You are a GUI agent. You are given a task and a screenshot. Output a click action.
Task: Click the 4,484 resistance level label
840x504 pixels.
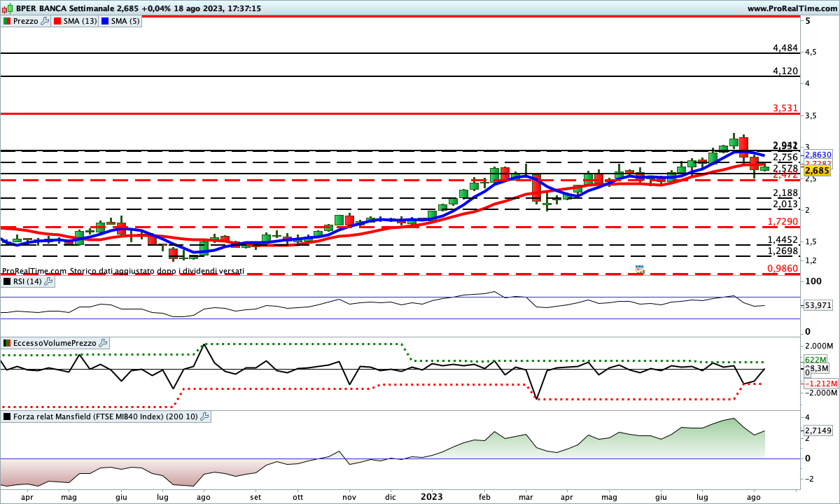[x=785, y=48]
